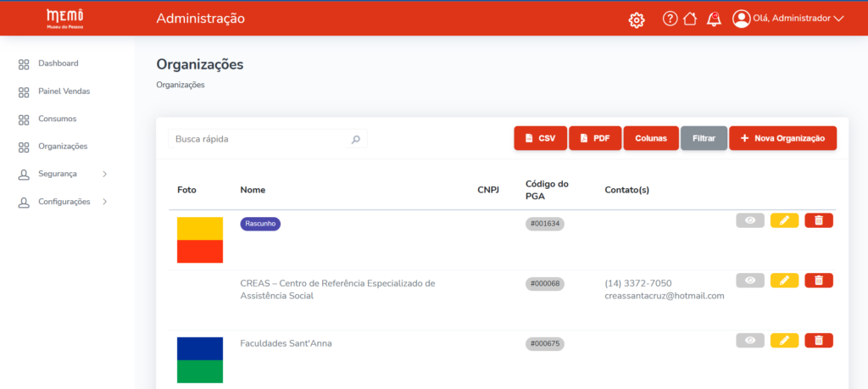Click the help question mark icon
868x389 pixels.
point(670,19)
